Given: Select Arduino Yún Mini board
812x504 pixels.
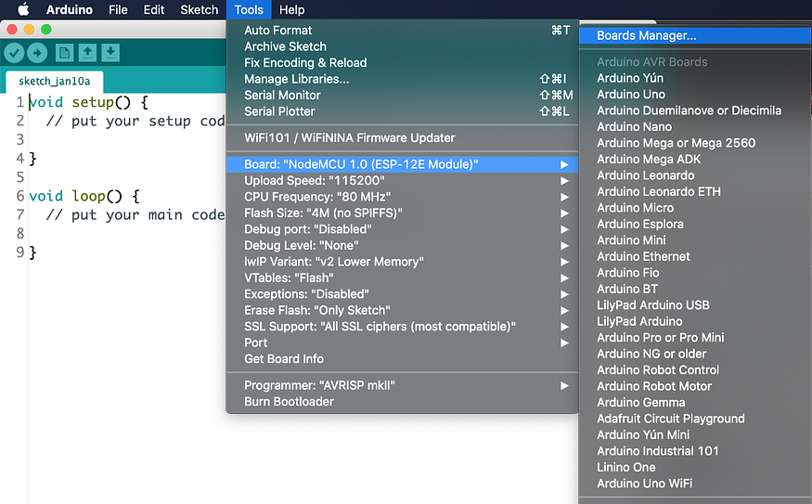Looking at the screenshot, I should pyautogui.click(x=695, y=435).
